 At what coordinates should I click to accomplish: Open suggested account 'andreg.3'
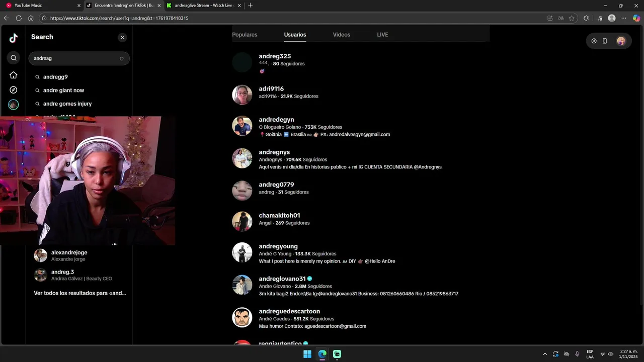tap(79, 275)
